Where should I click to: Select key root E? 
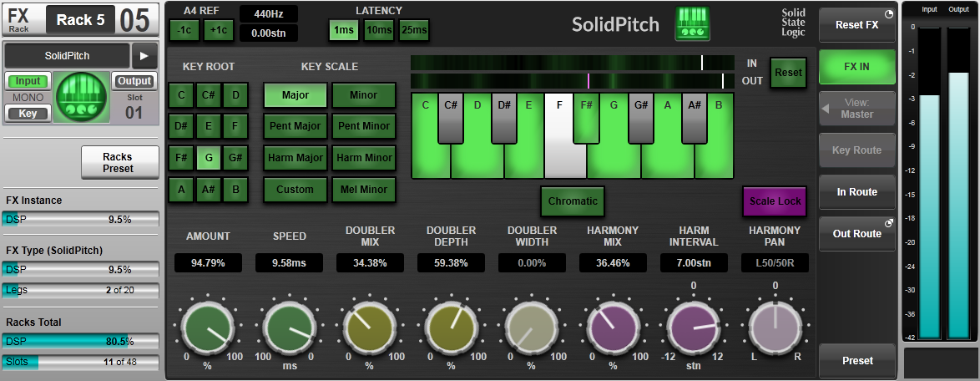[209, 127]
